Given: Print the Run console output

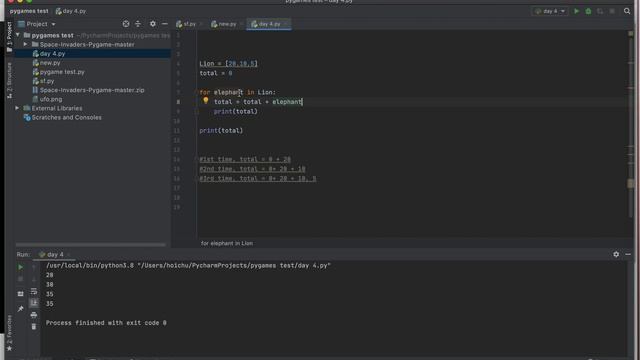Looking at the screenshot, I should pyautogui.click(x=34, y=315).
